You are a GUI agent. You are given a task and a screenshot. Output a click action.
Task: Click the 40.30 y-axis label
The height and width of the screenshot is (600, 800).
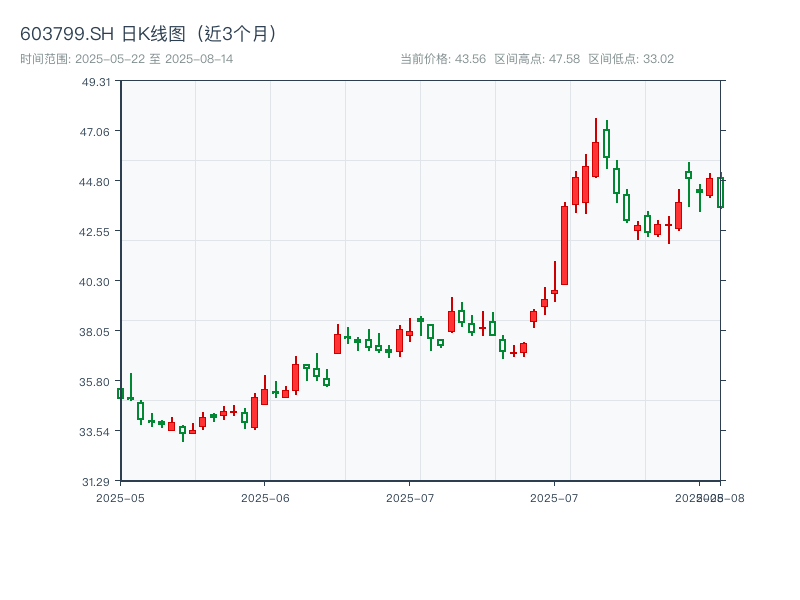94,282
